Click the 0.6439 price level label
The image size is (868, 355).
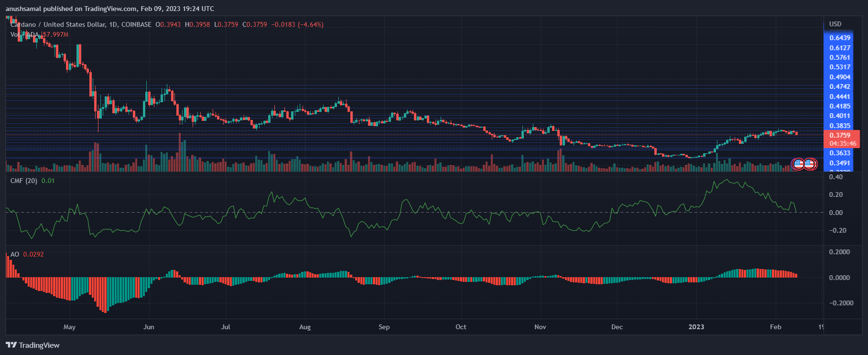click(x=840, y=38)
